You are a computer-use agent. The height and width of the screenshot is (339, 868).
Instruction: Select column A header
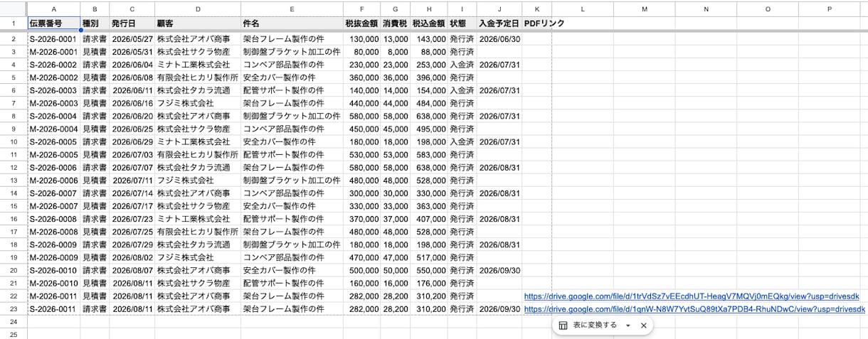[53, 9]
